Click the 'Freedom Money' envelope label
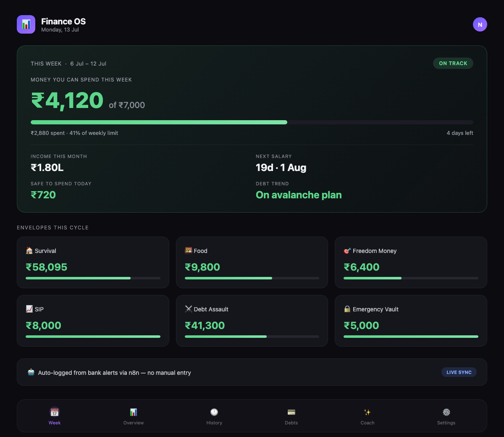504x437 pixels. [x=375, y=251]
